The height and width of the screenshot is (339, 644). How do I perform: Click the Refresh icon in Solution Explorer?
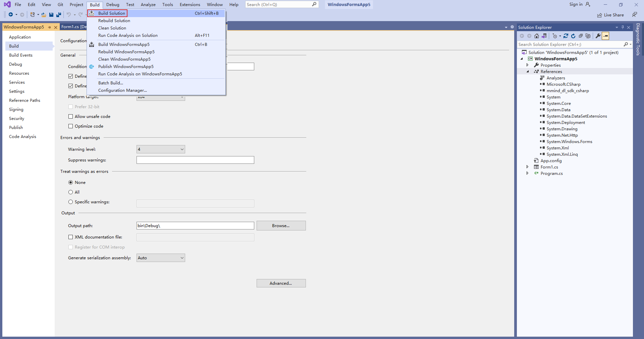[573, 36]
